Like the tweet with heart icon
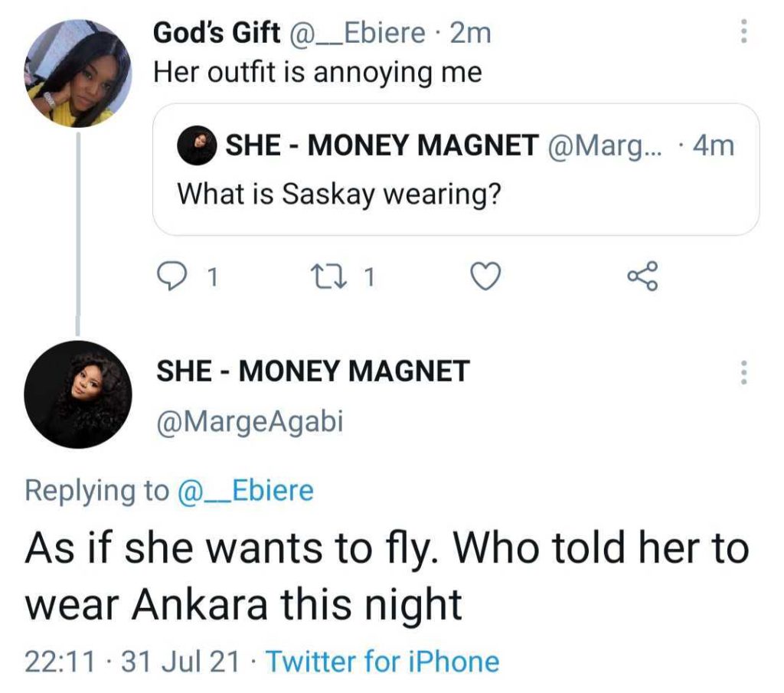The width and height of the screenshot is (784, 693). pos(485,278)
